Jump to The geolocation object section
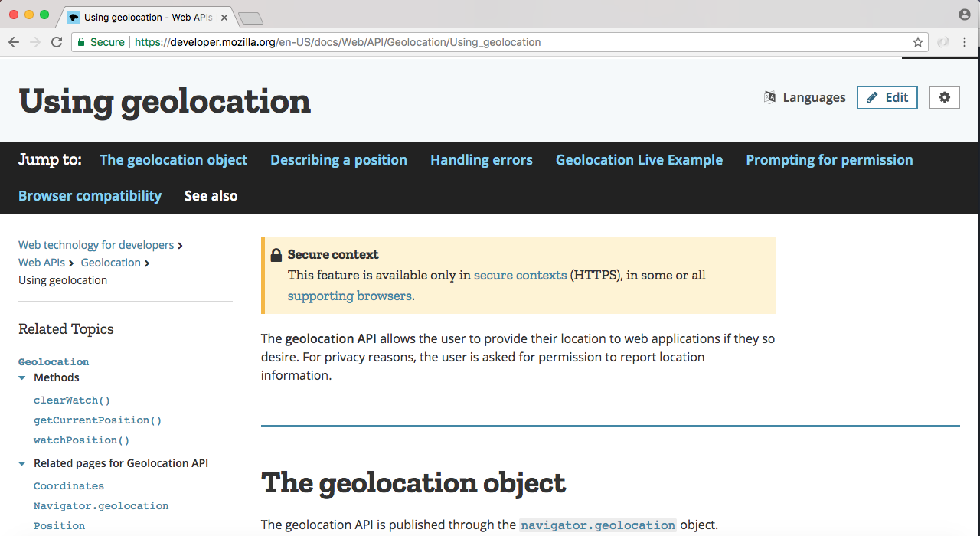This screenshot has width=980, height=536. 173,160
